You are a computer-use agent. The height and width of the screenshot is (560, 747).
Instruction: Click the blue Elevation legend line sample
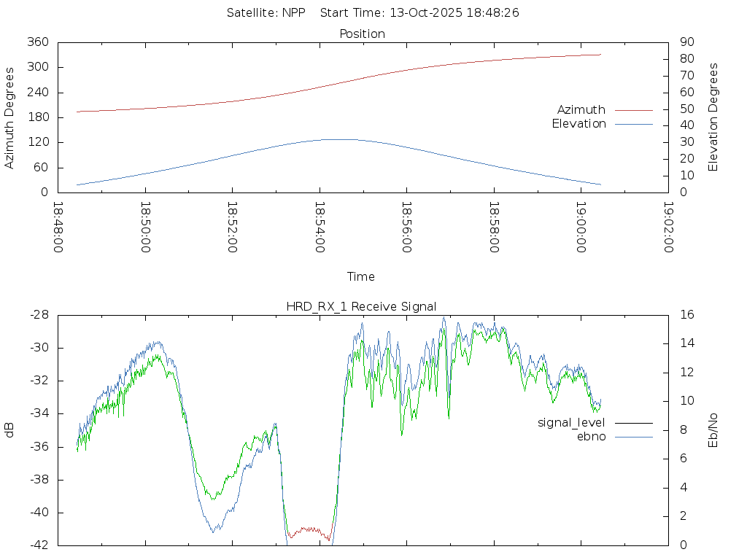point(633,124)
